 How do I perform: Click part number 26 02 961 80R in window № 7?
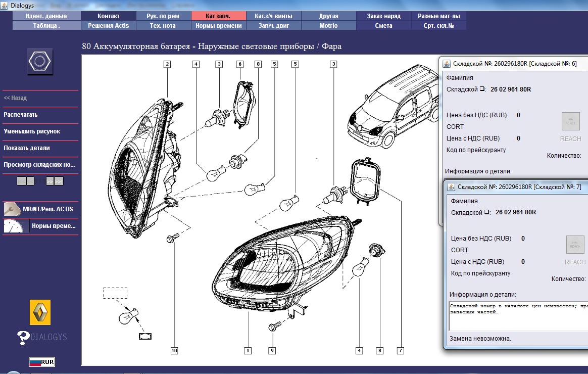coord(516,212)
